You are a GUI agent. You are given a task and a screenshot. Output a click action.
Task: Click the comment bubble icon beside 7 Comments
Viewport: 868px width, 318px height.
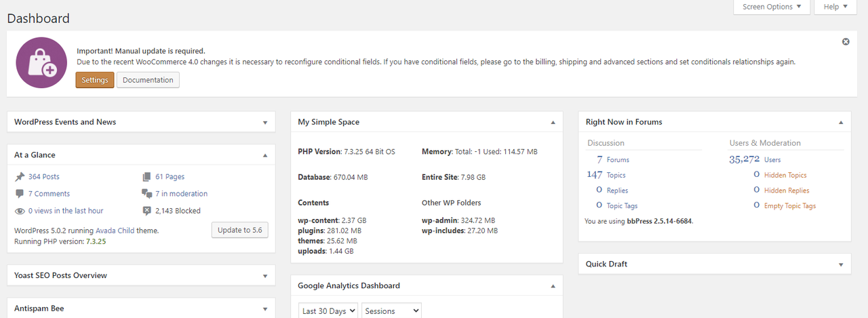click(20, 193)
